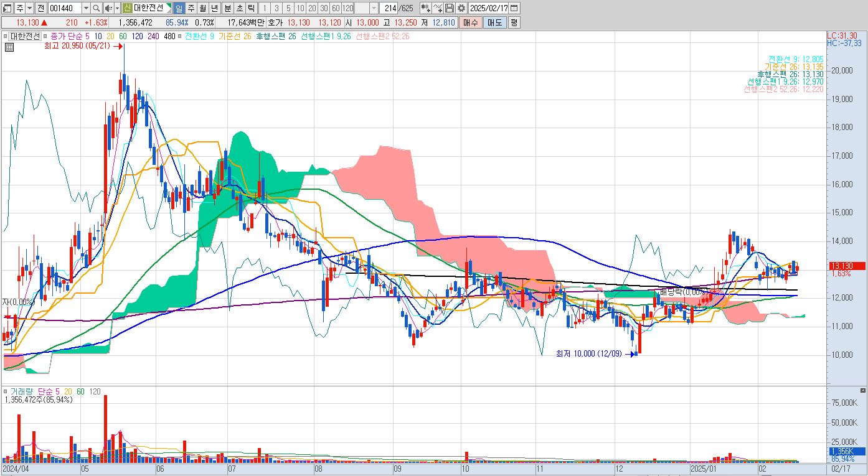Select the 초 seconds period button
Viewport: 868px width, 476px height.
click(238, 8)
